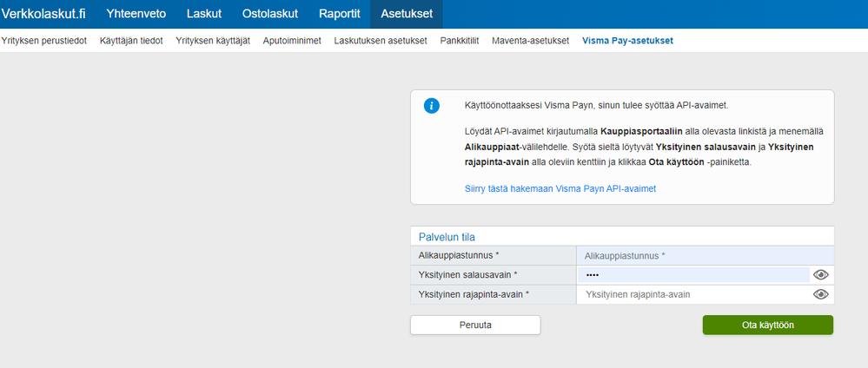Click the green Ota käyttöön button
The width and height of the screenshot is (868, 368).
[x=767, y=325]
